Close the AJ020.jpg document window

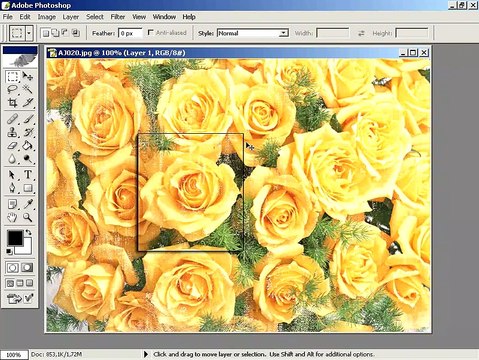(x=423, y=53)
